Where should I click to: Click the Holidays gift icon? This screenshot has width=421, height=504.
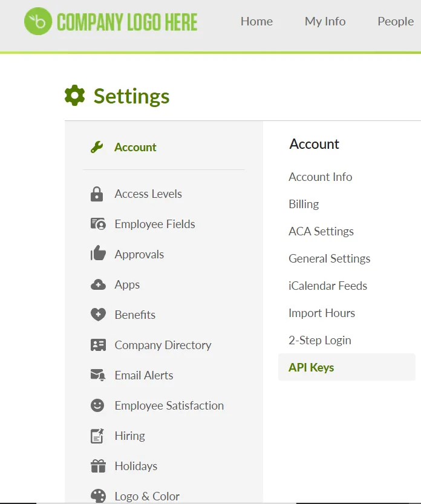click(98, 466)
